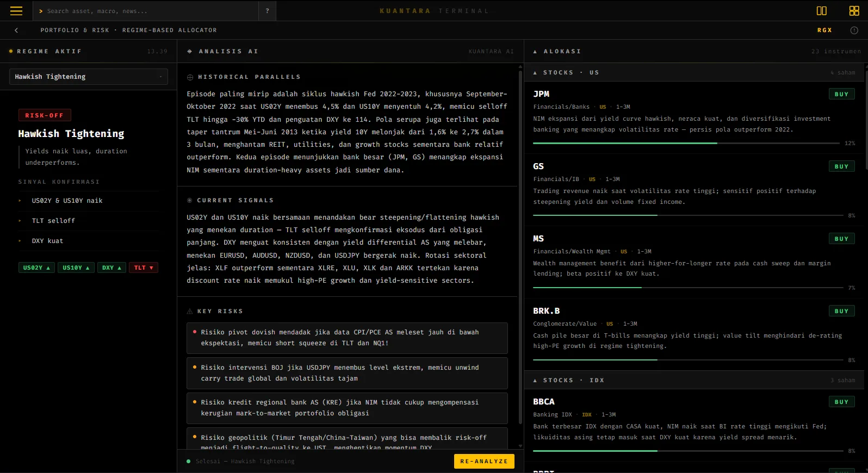Click the GS 8% allocation bar
Viewport: 868px width, 473px height.
688,215
